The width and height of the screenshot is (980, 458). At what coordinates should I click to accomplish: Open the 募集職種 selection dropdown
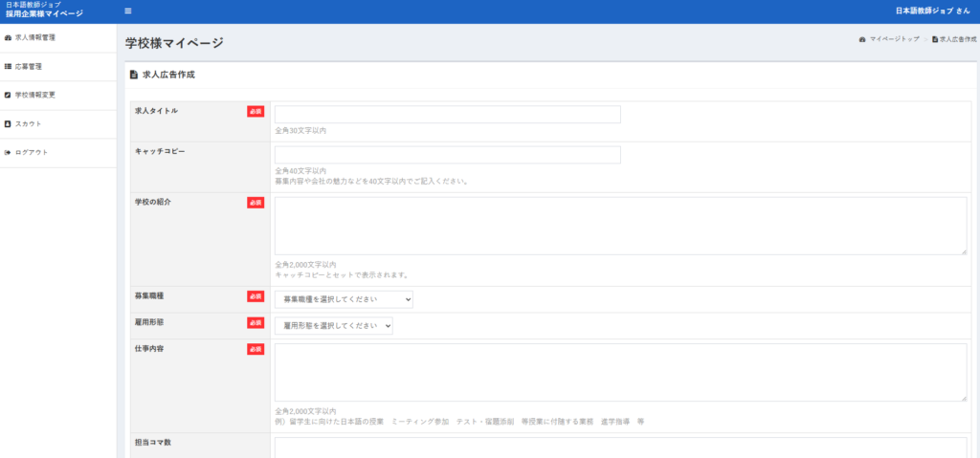344,299
